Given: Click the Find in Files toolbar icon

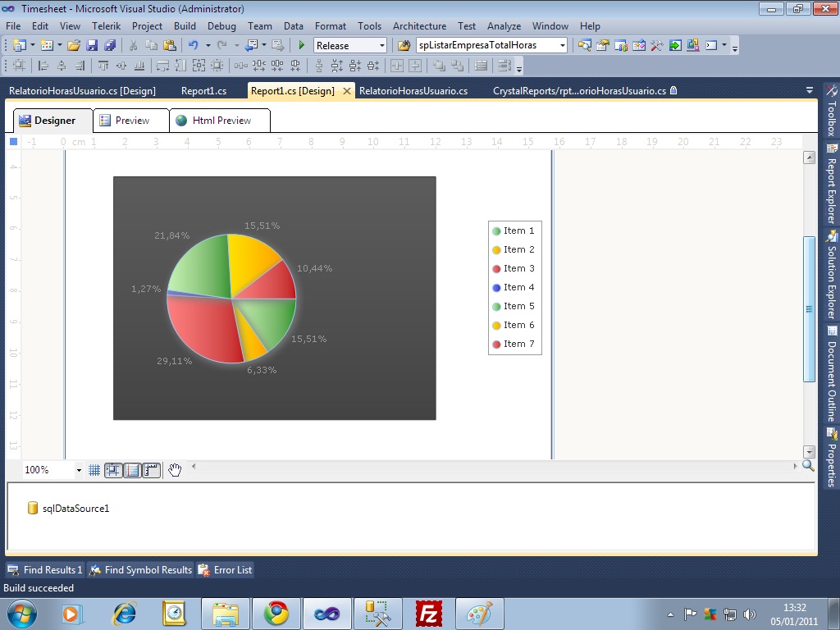Looking at the screenshot, I should (404, 46).
